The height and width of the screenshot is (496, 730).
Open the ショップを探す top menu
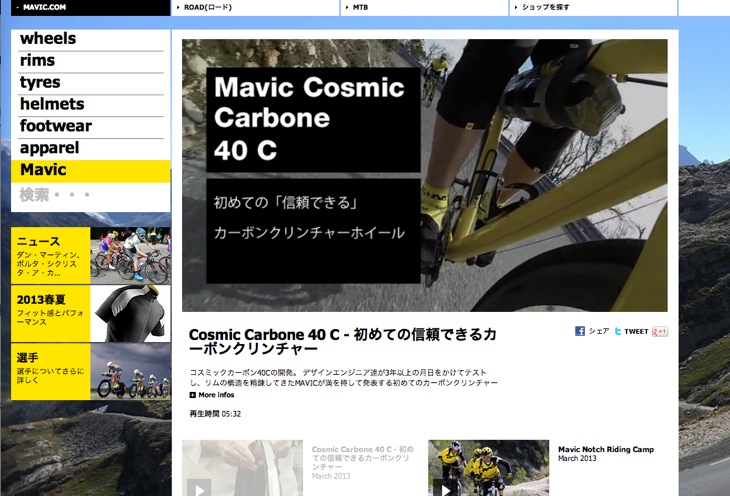tap(594, 7)
